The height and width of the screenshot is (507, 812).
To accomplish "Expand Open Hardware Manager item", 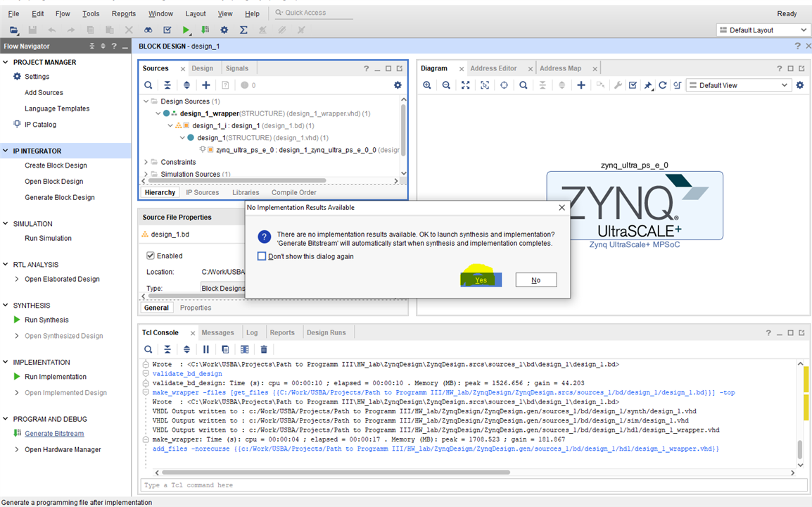I will pyautogui.click(x=17, y=449).
